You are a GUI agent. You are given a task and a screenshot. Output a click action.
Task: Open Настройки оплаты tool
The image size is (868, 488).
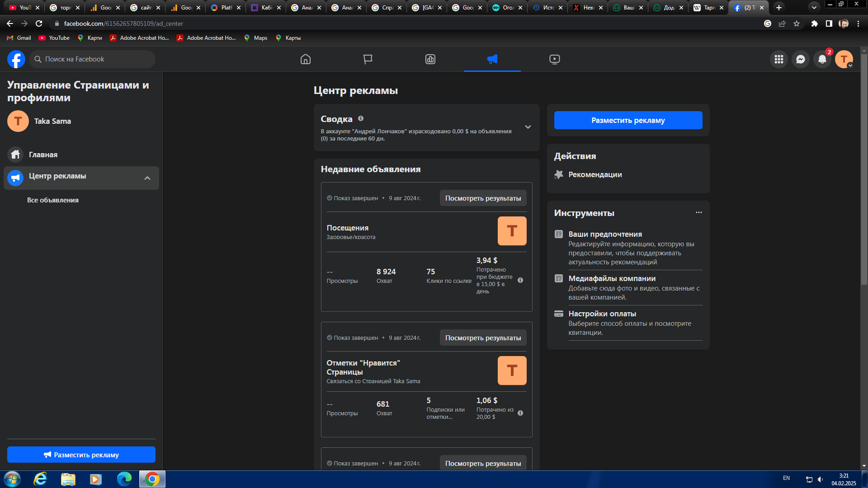point(628,323)
